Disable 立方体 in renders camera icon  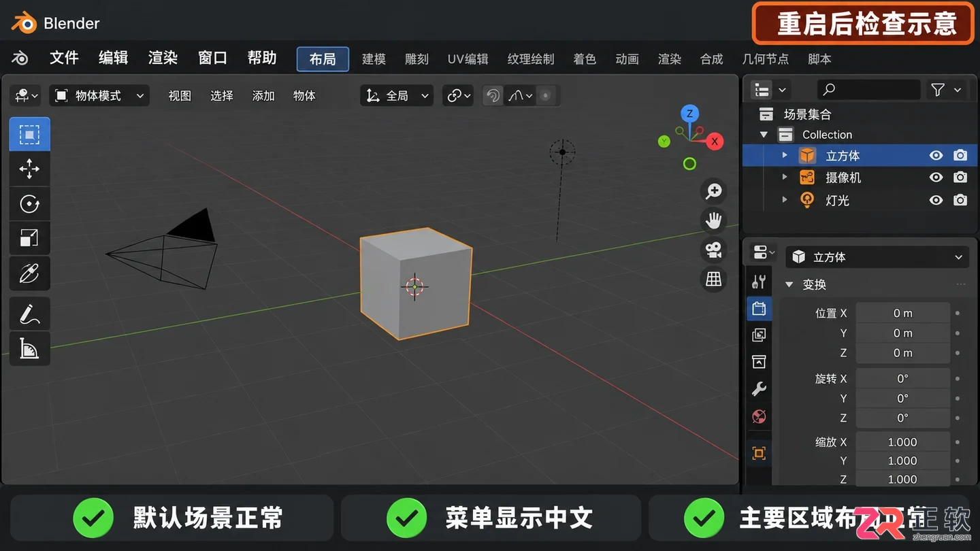click(960, 156)
